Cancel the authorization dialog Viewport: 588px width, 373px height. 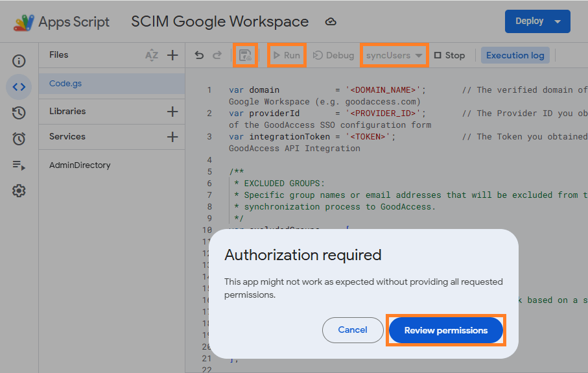pos(353,330)
